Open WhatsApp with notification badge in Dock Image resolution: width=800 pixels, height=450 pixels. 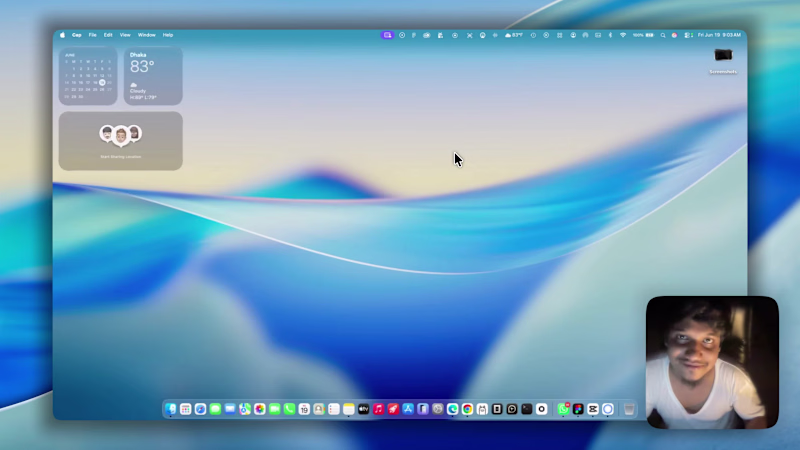pyautogui.click(x=563, y=409)
